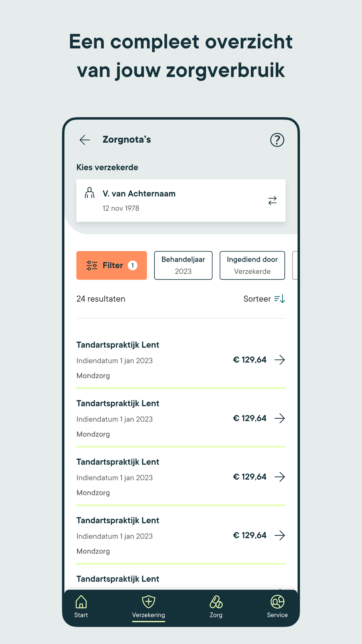This screenshot has height=644, width=362.
Task: Tap the back arrow next to Zorgnota's
Action: pos(85,140)
